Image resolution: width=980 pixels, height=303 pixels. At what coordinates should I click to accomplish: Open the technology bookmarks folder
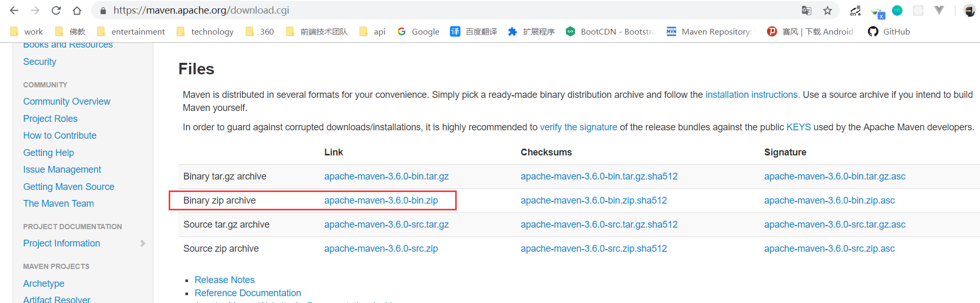(205, 31)
